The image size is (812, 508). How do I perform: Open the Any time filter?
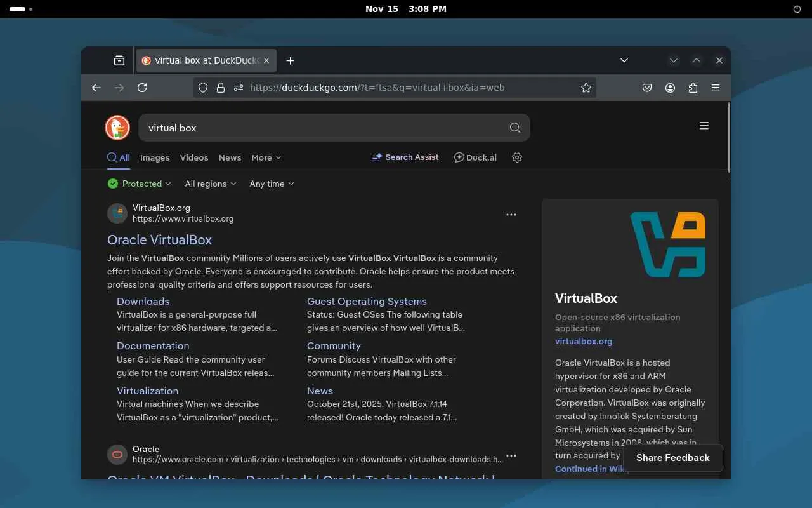[x=272, y=184]
